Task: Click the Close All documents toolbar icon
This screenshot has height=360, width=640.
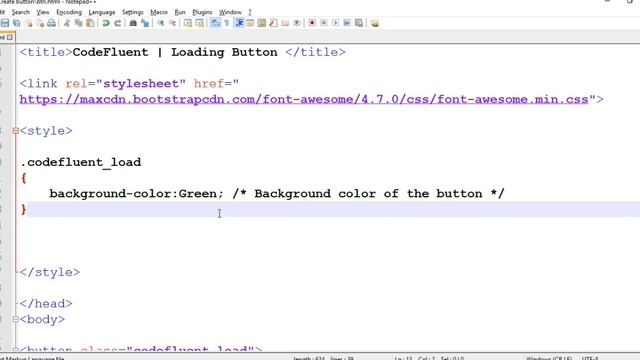Action: (40, 23)
